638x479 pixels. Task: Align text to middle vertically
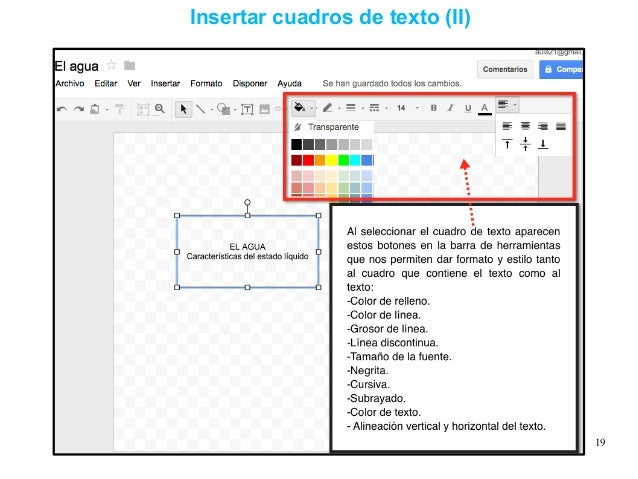point(525,144)
